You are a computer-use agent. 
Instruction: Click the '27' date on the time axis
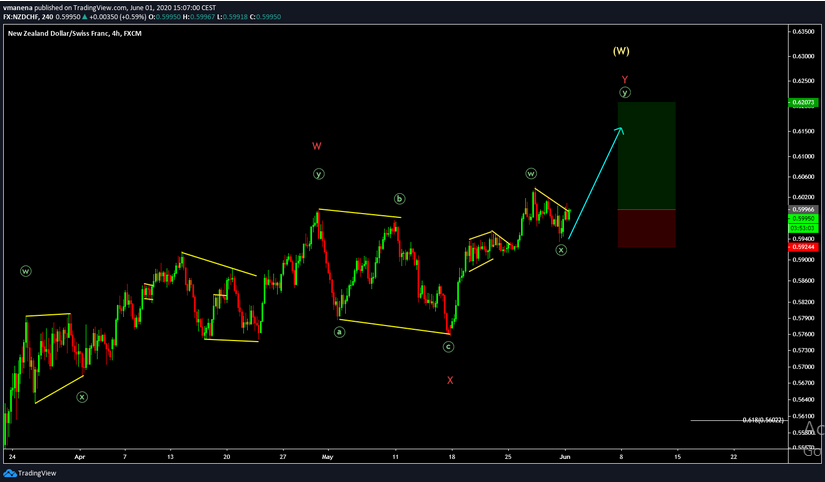click(283, 457)
